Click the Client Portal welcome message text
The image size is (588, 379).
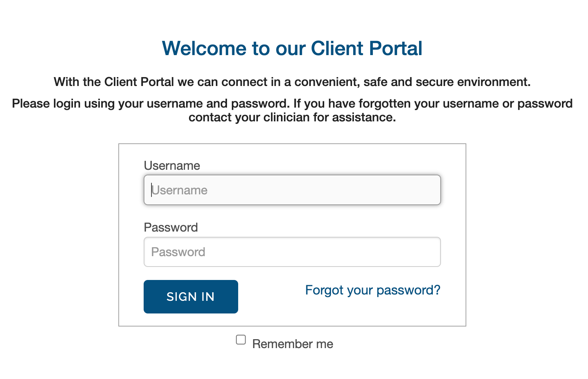(x=293, y=82)
